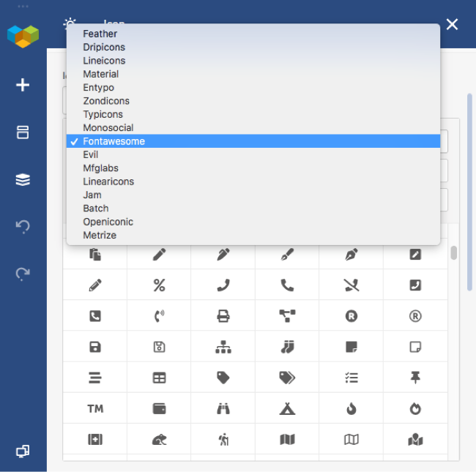Open the Tree View layers icon
The image size is (476, 472).
point(23,179)
